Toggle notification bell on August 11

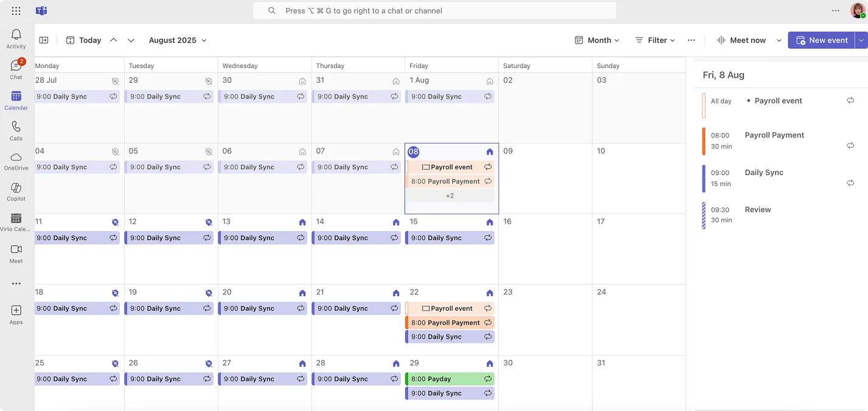pos(115,221)
